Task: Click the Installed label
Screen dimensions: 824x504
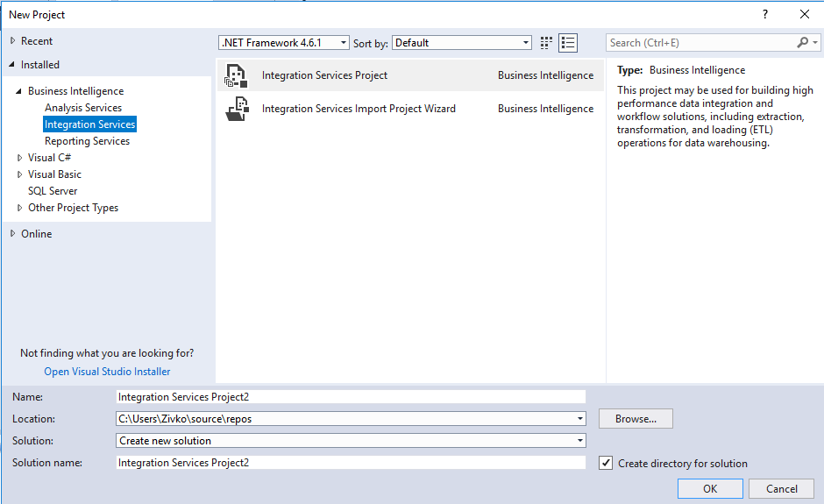Action: [40, 65]
